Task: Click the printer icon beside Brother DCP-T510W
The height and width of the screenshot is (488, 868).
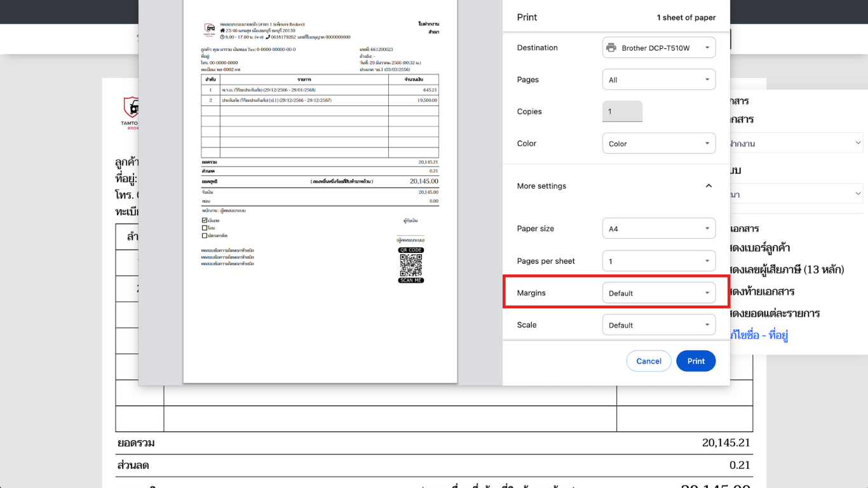Action: coord(611,48)
